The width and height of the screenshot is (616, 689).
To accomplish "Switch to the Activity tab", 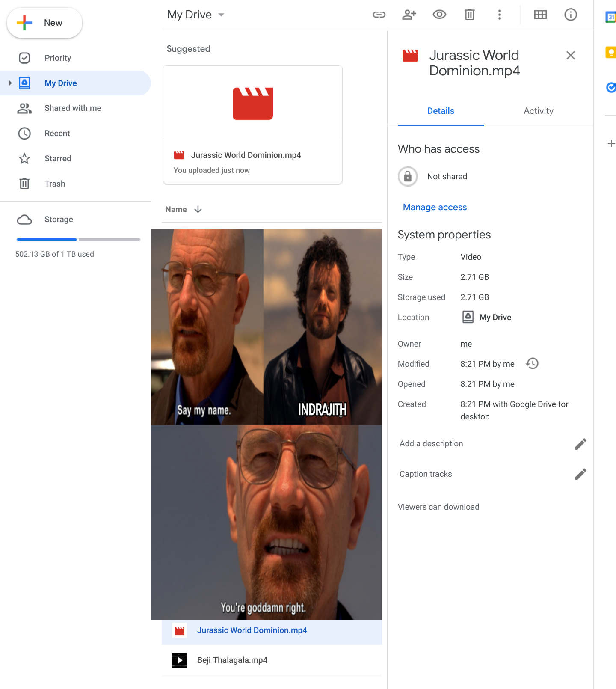I will coord(539,111).
